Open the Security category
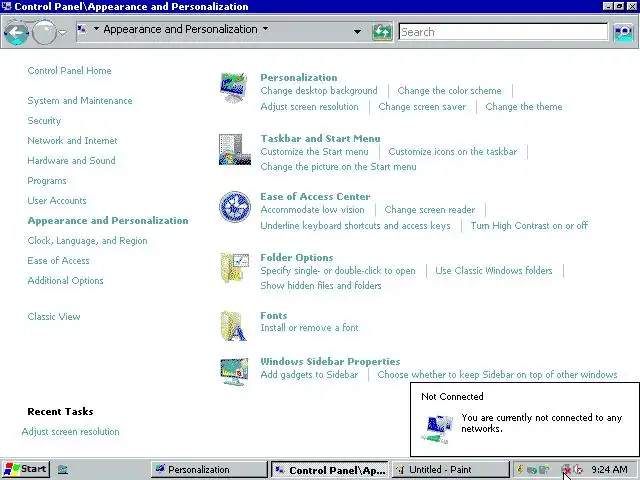The image size is (640, 480). [44, 121]
